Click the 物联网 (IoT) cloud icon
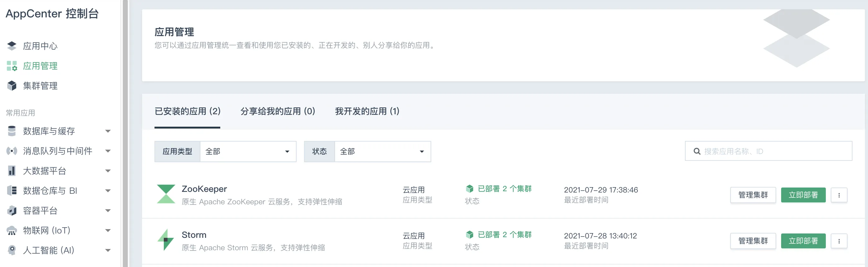 pyautogui.click(x=12, y=231)
